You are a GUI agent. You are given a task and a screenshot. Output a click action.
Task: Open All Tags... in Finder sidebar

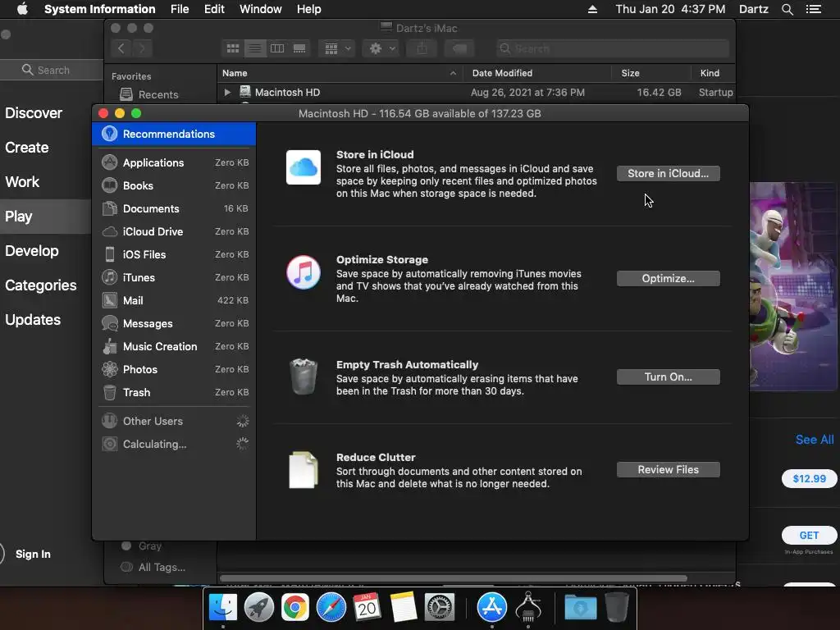tap(153, 567)
